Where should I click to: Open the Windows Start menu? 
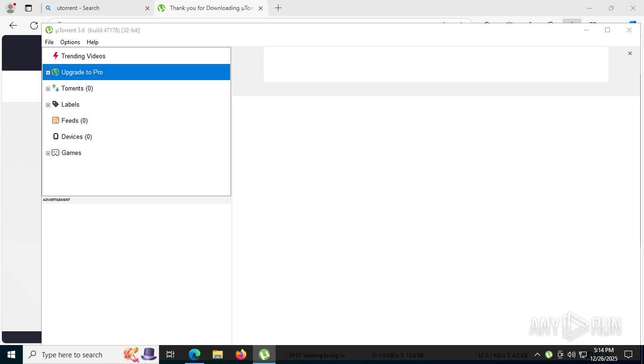pyautogui.click(x=11, y=355)
